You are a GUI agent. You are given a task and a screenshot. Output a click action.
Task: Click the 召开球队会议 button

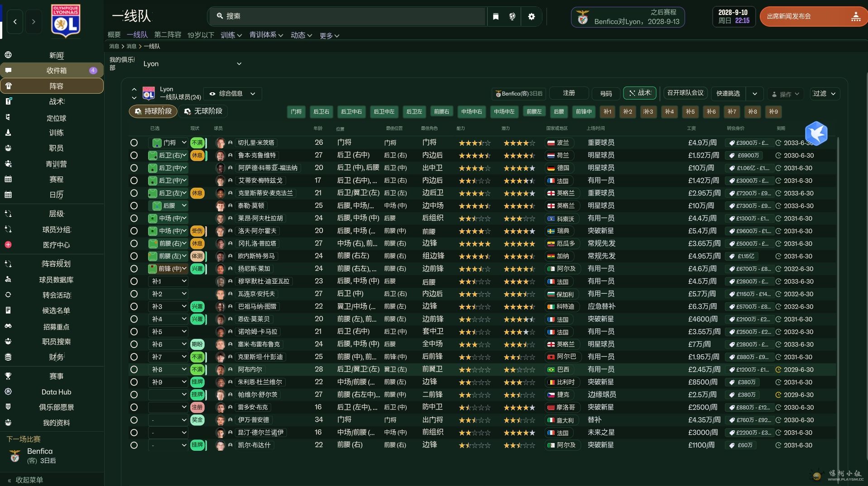click(685, 93)
